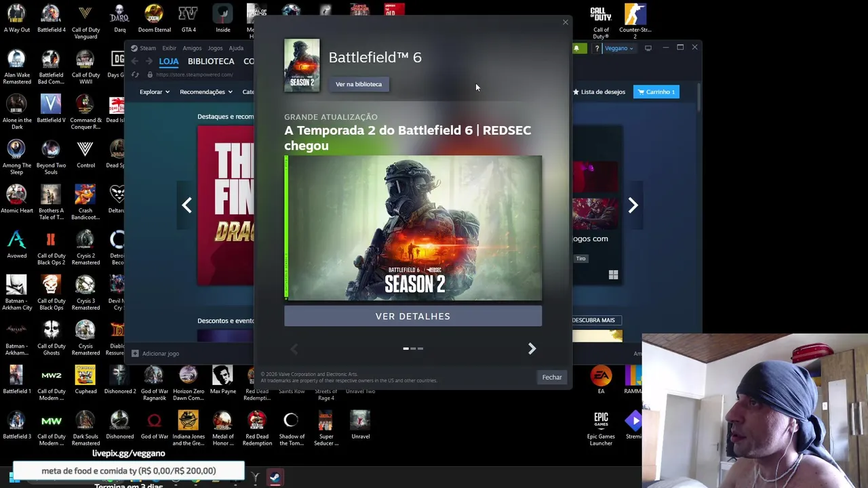Click Steam back navigation arrow
The image size is (868, 488).
134,61
